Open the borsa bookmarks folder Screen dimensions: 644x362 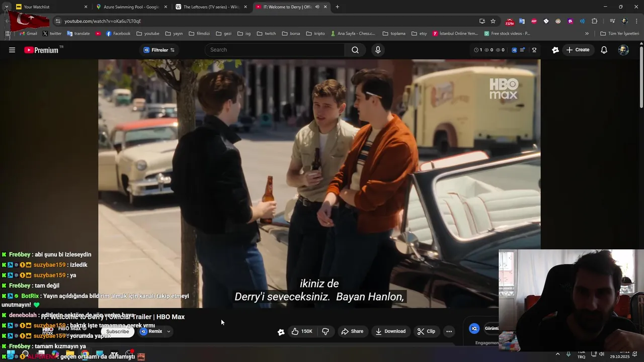[291, 34]
